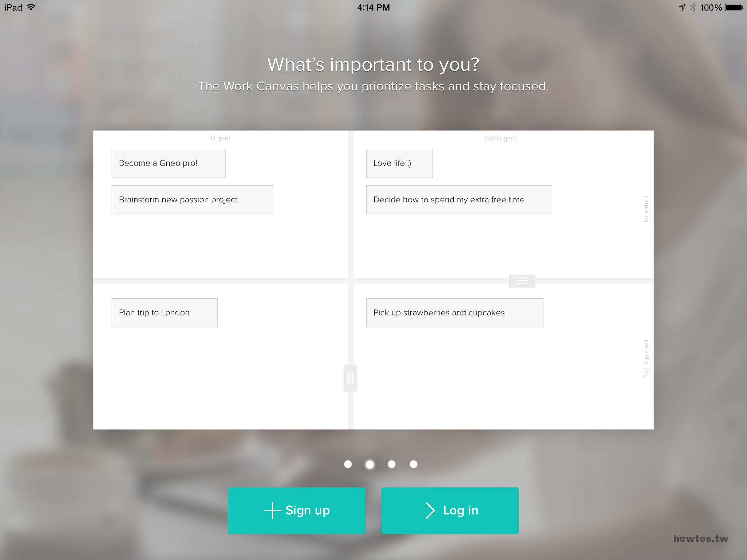Viewport: 747px width, 560px height.
Task: Select the second onboarding page dot
Action: (370, 464)
